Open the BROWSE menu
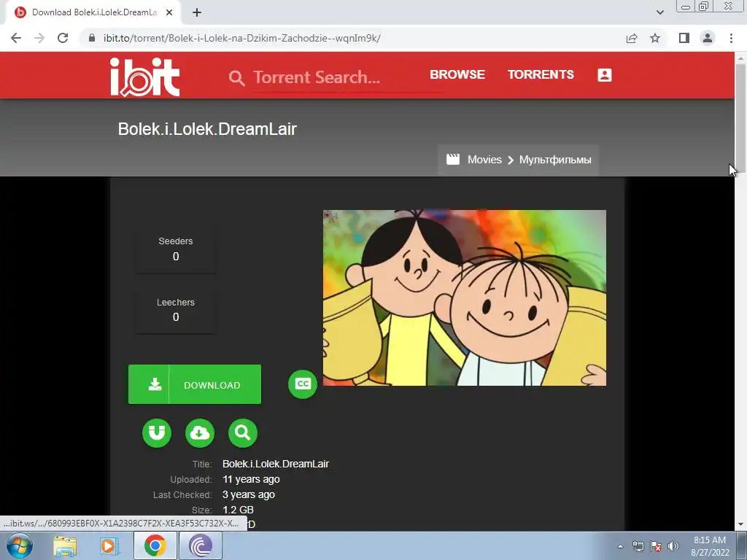 point(457,75)
